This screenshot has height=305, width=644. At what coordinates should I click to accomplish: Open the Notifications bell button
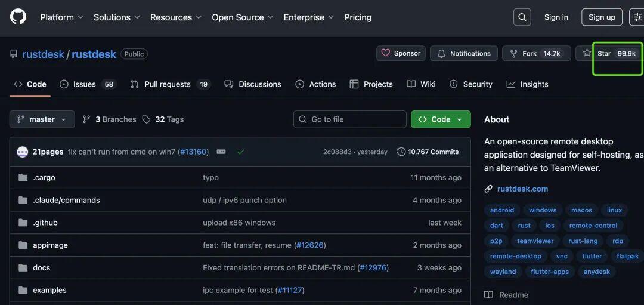(464, 53)
